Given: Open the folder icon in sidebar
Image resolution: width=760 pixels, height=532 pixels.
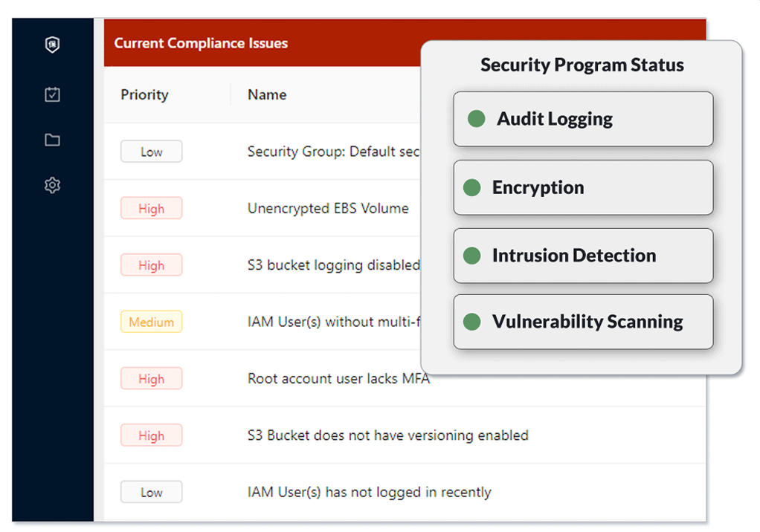Looking at the screenshot, I should [x=52, y=140].
